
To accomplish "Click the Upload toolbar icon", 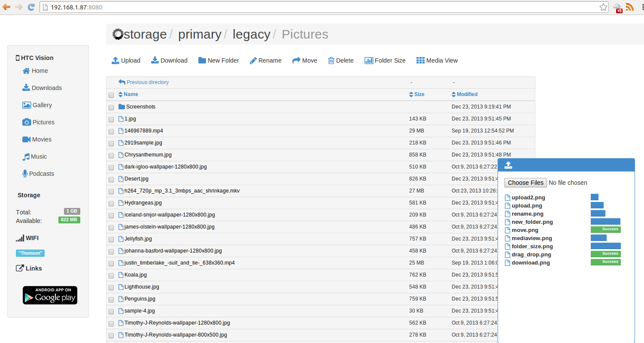I will pyautogui.click(x=115, y=60).
